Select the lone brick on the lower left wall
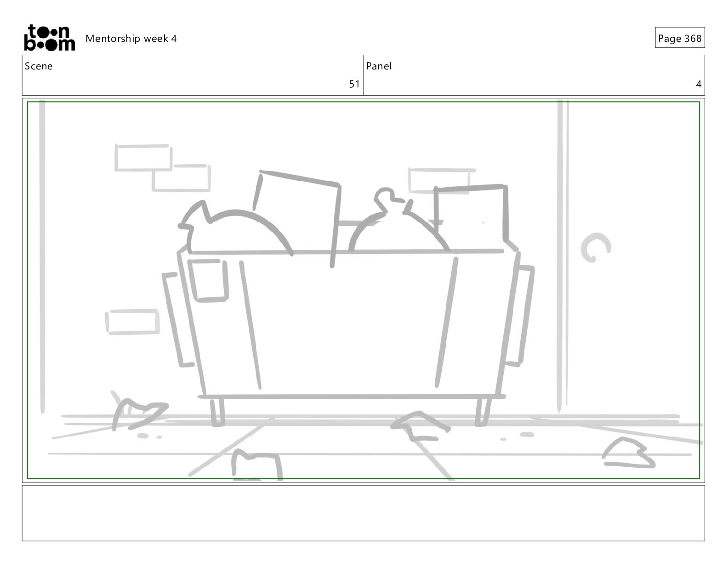Viewport: 728px width, 563px height. click(133, 321)
